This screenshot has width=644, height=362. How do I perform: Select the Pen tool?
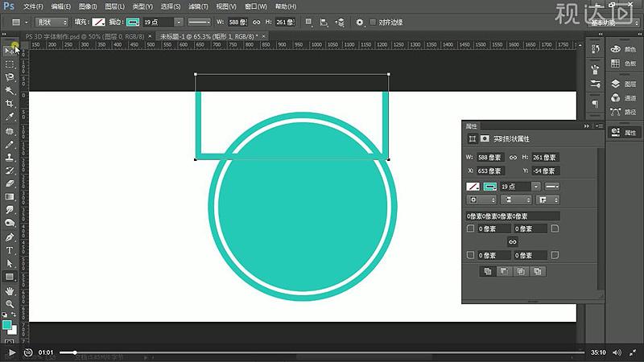point(9,237)
